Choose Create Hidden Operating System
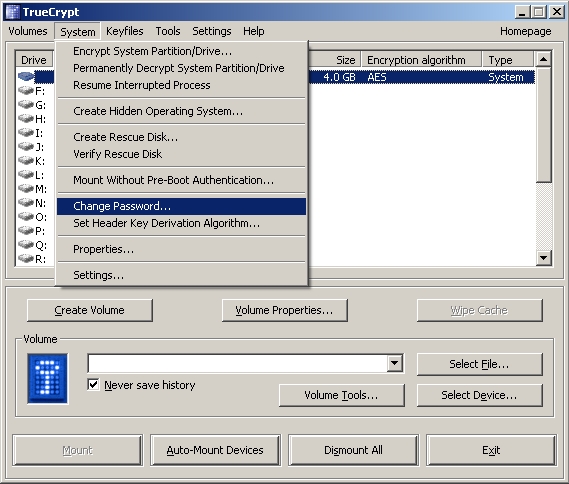The height and width of the screenshot is (484, 569). click(181, 111)
